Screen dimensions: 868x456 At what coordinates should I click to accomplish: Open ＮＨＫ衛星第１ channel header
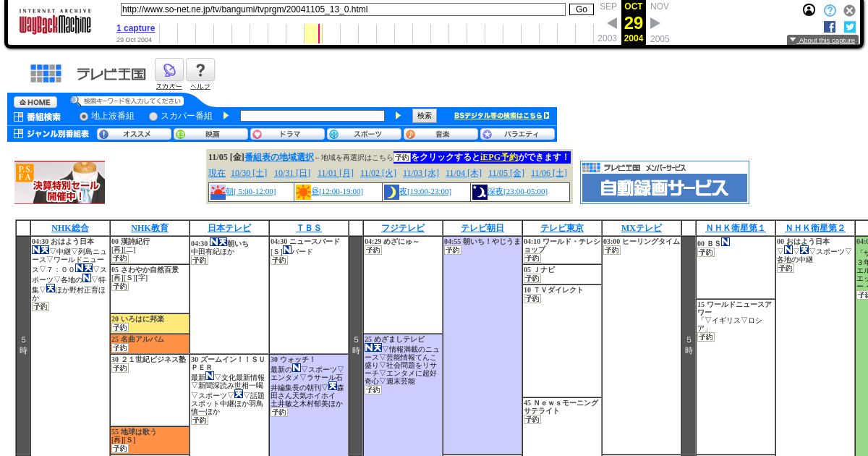(736, 228)
